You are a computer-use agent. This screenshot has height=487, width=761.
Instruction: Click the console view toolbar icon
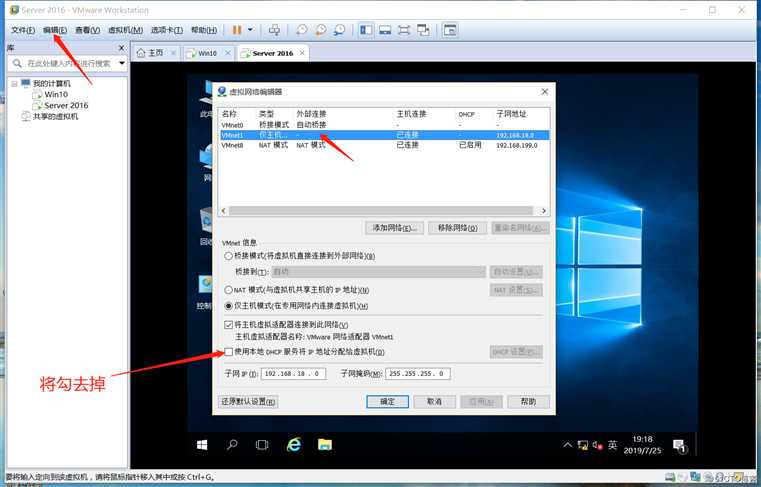pyautogui.click(x=450, y=30)
